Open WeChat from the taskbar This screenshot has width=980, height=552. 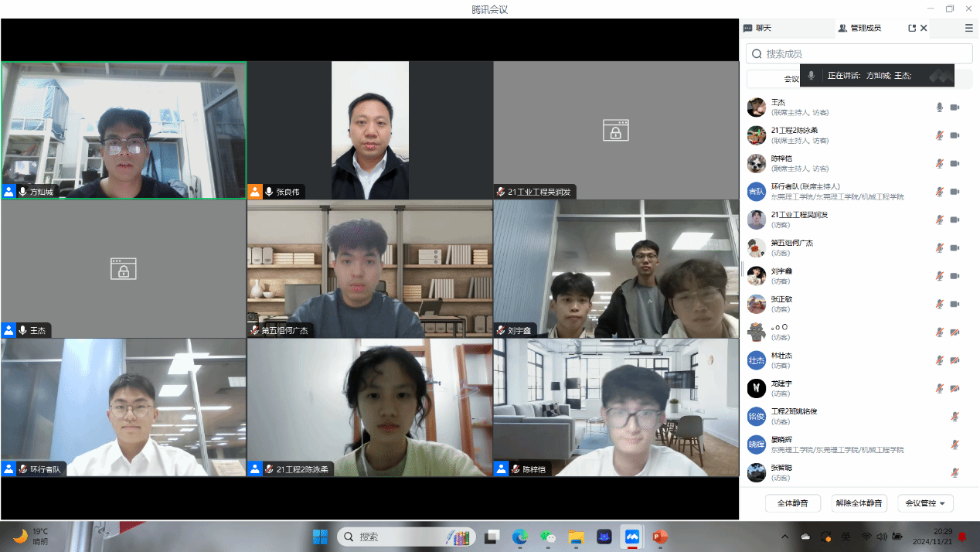(548, 537)
